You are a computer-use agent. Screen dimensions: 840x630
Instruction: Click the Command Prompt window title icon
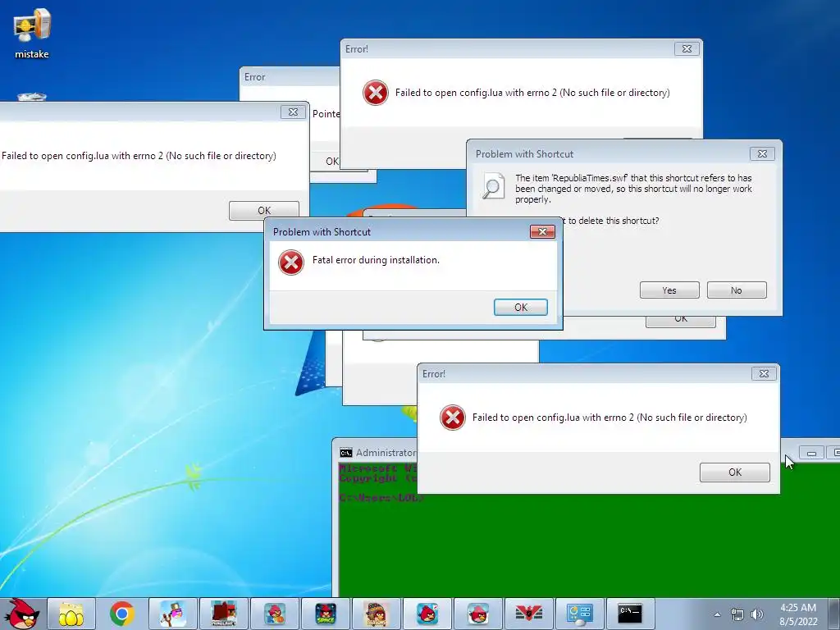point(346,453)
